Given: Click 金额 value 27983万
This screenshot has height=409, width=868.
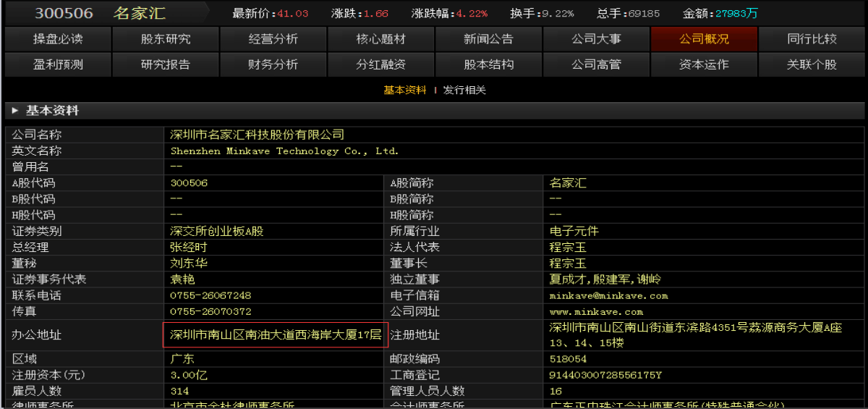Looking at the screenshot, I should point(736,14).
